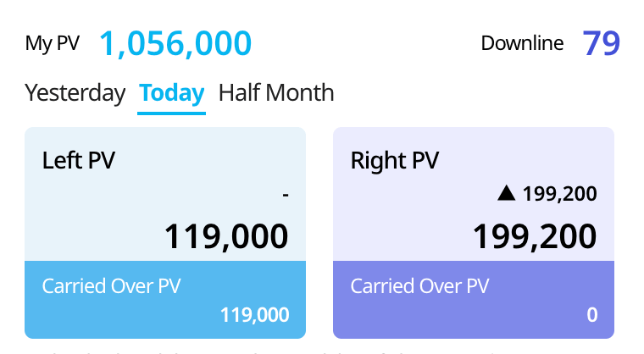The width and height of the screenshot is (644, 354).
Task: Click the Left carried over value 119,000
Action: tap(254, 315)
